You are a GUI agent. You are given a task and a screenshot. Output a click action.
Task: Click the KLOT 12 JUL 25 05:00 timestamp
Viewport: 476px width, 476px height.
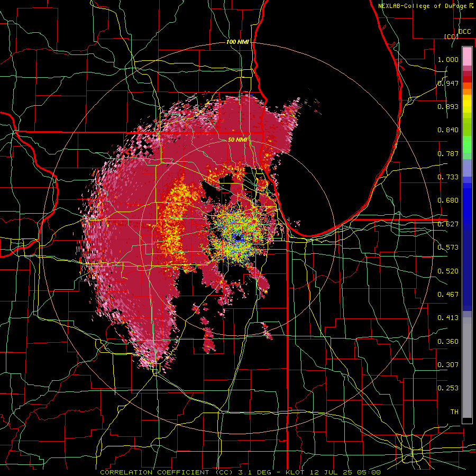pos(333,472)
